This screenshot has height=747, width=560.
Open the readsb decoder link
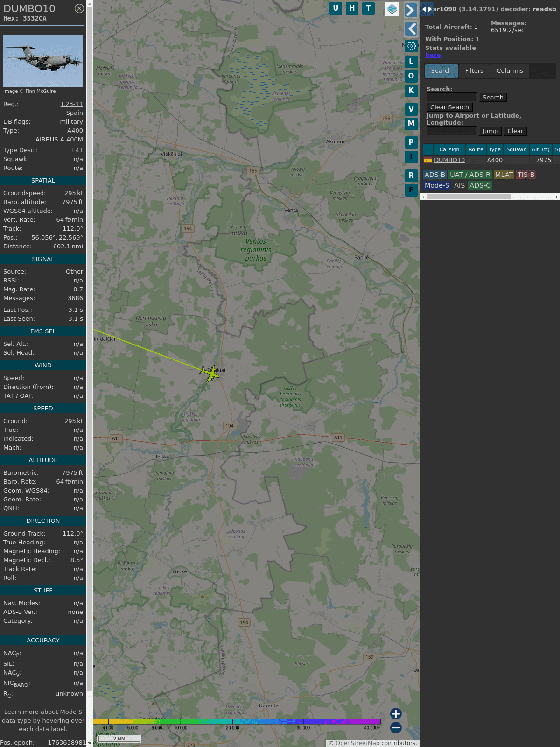click(x=544, y=9)
